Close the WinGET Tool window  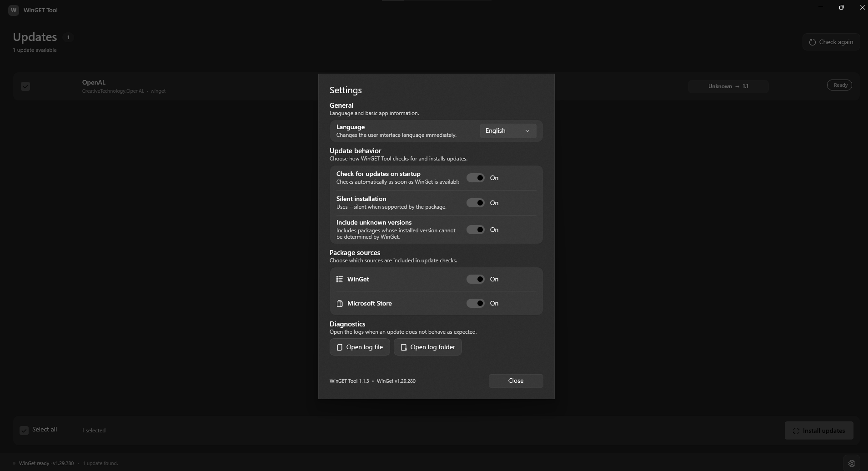coord(862,7)
